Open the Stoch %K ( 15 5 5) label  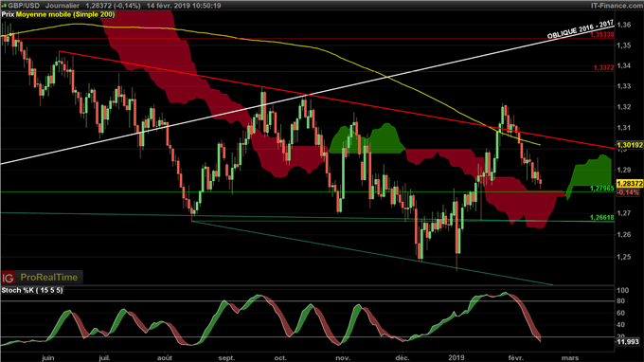coord(32,290)
